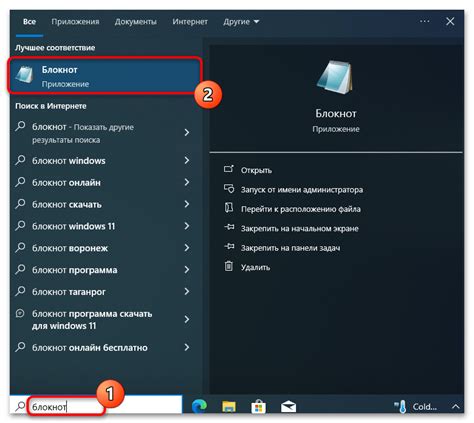Click the Открыть action icon
Screen dimensions: 474x423
coord(229,169)
